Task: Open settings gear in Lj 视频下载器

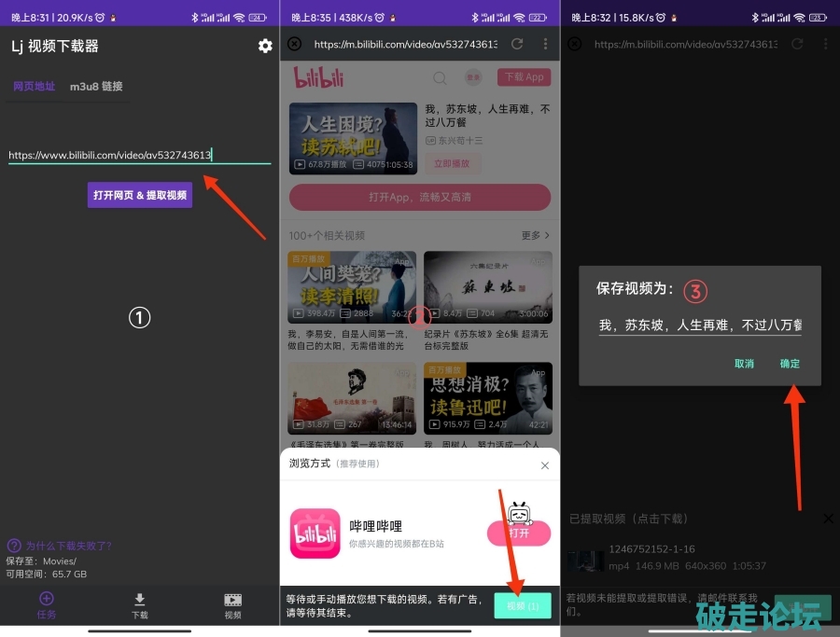Action: point(265,46)
